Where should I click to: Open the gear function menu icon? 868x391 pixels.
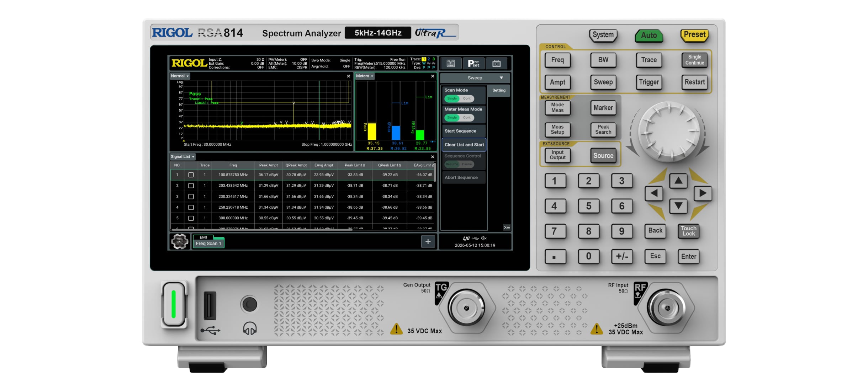pyautogui.click(x=180, y=242)
